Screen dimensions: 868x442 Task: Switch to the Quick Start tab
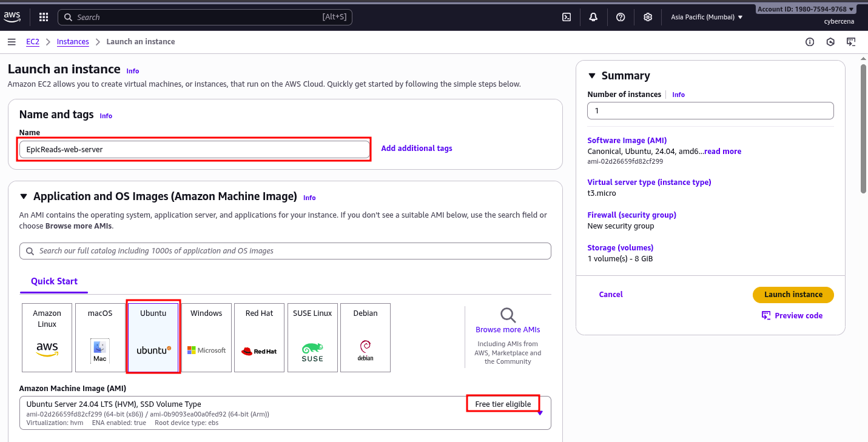click(55, 281)
